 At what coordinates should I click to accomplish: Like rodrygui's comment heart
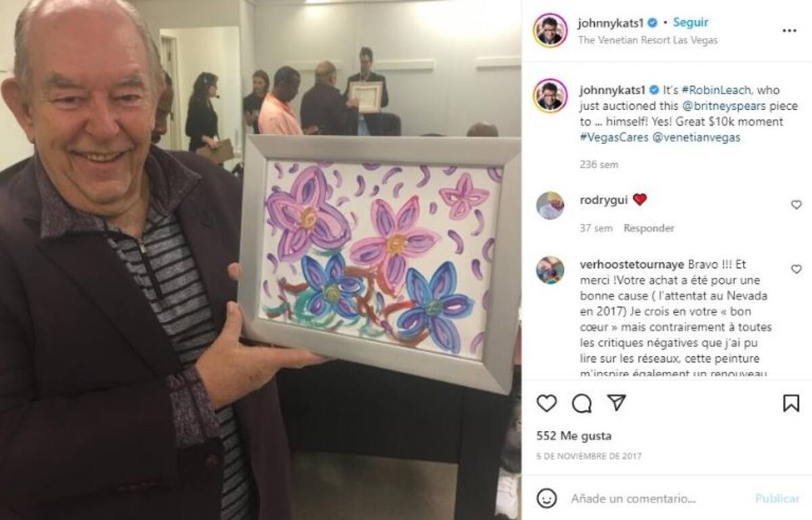click(796, 204)
